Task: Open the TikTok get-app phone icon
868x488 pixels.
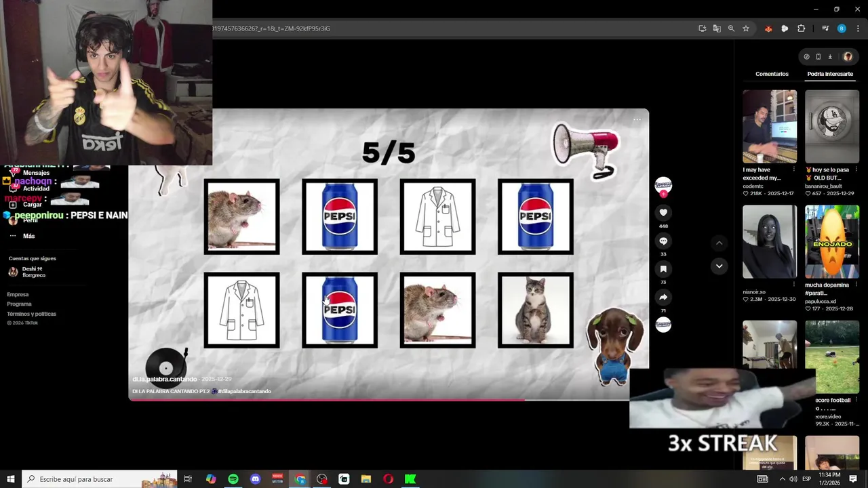Action: 818,57
